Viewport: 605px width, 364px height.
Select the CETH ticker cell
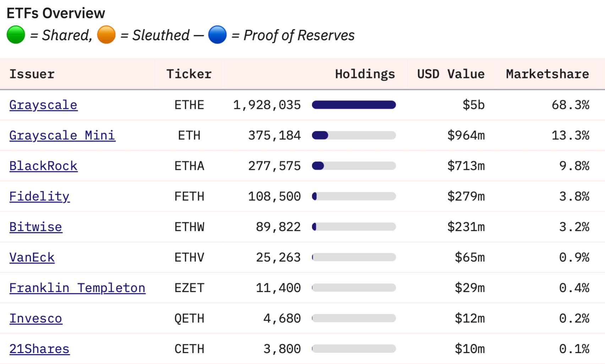[x=189, y=349]
